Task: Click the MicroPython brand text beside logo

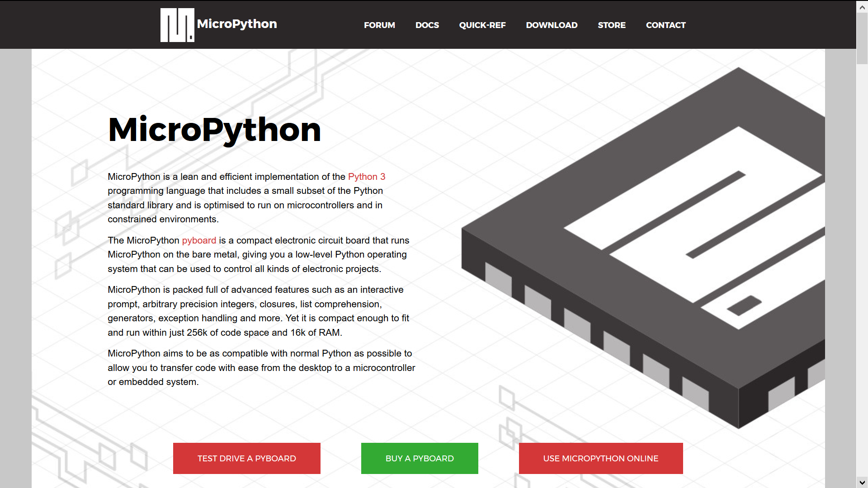Action: (237, 24)
